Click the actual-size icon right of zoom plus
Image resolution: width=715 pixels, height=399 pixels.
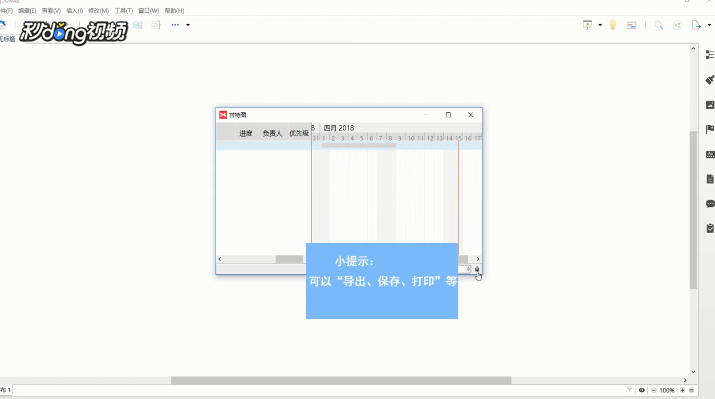pos(692,390)
